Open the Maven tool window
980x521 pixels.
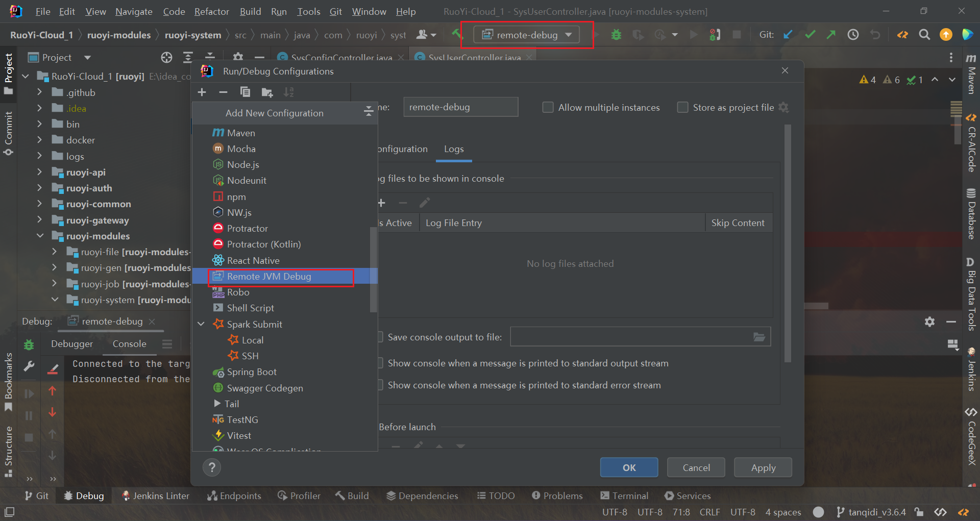pos(971,74)
